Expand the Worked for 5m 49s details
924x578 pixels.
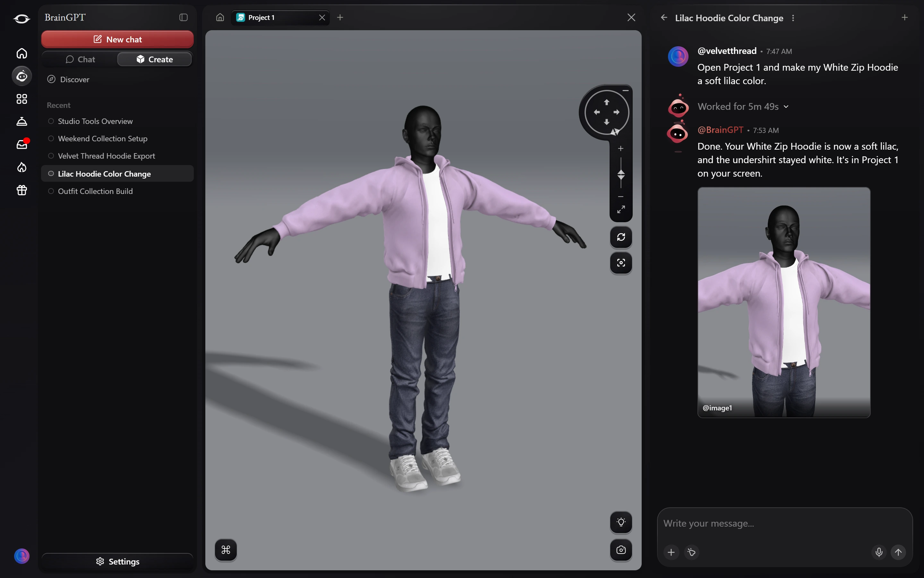[x=743, y=106]
